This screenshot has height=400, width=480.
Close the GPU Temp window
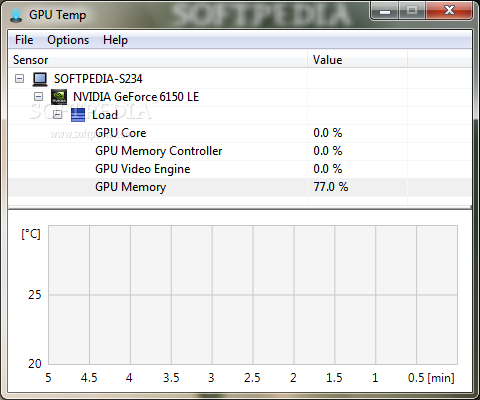[x=449, y=11]
